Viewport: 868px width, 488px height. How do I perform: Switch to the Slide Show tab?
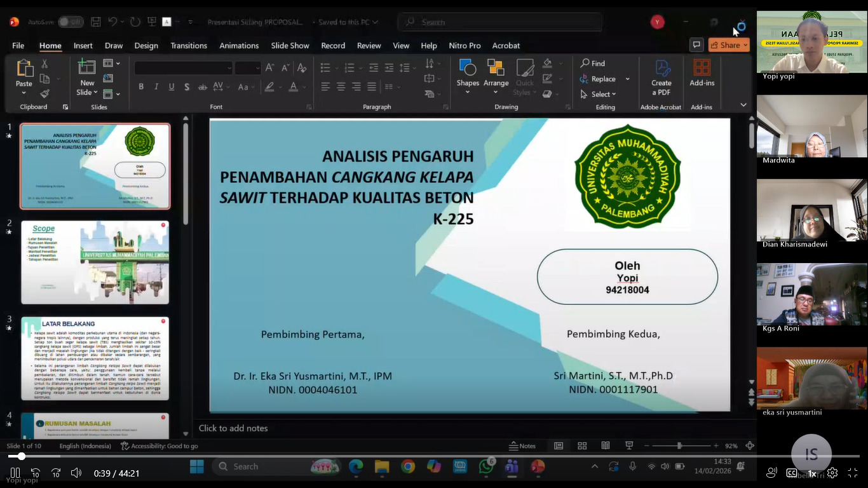click(x=290, y=46)
